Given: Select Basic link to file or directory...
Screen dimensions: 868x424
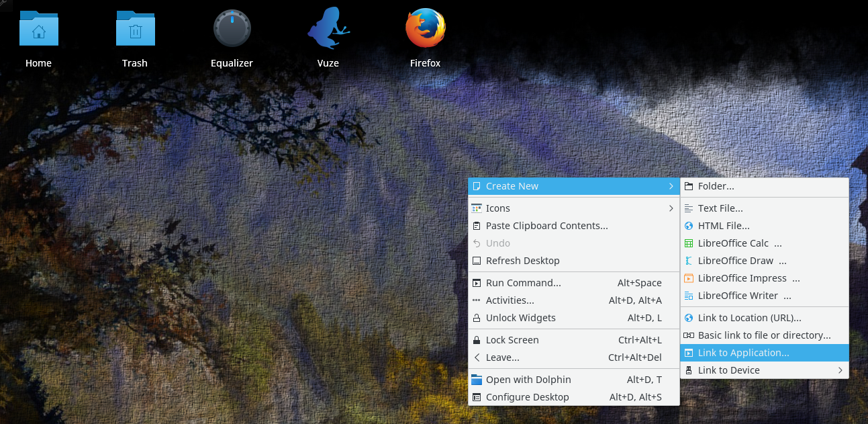Looking at the screenshot, I should (x=765, y=335).
